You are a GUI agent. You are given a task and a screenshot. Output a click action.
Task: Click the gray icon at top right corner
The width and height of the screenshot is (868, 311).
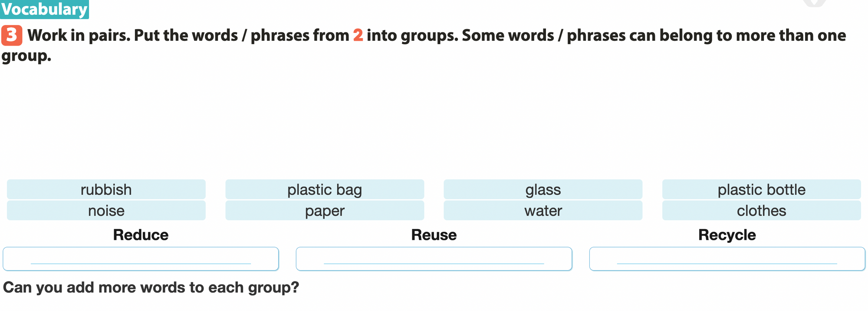pyautogui.click(x=814, y=3)
